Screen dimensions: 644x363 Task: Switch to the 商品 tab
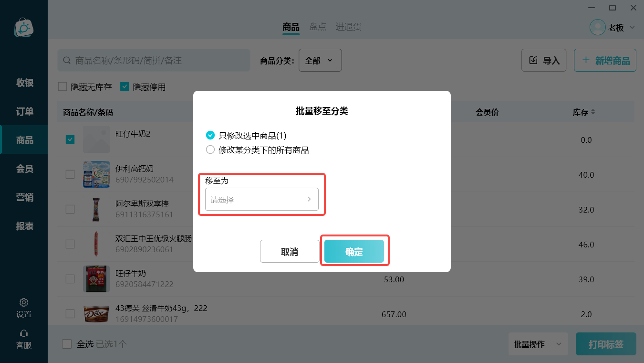coord(291,27)
